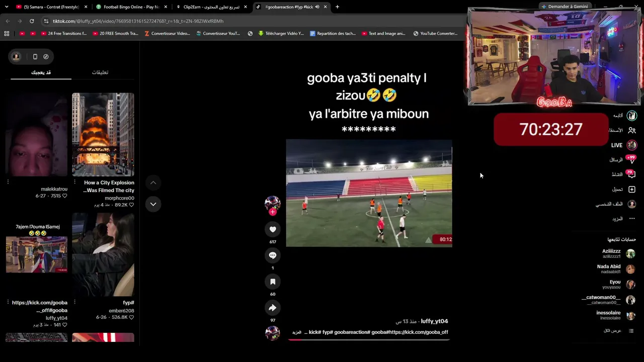Open the luffy_yt04 username link below video
This screenshot has width=644, height=362.
tap(434, 321)
